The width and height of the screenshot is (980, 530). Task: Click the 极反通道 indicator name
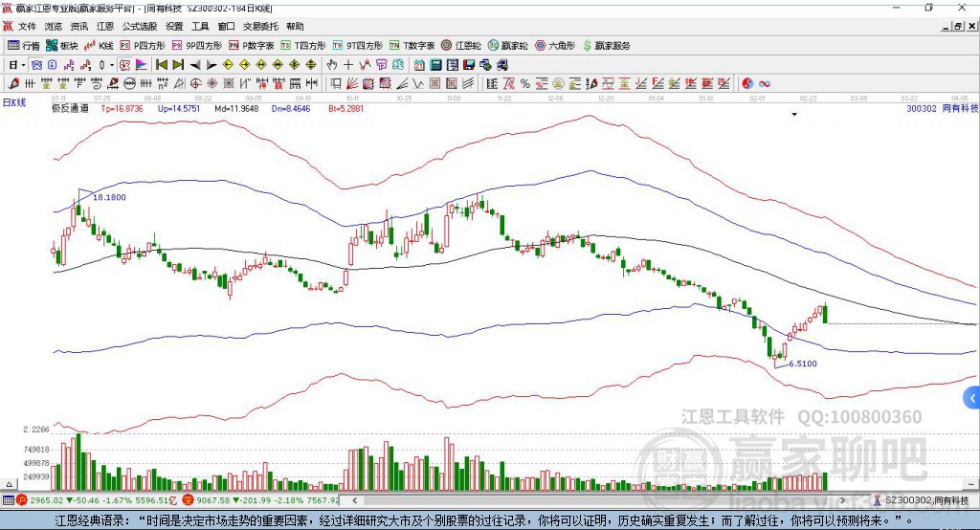pyautogui.click(x=70, y=108)
